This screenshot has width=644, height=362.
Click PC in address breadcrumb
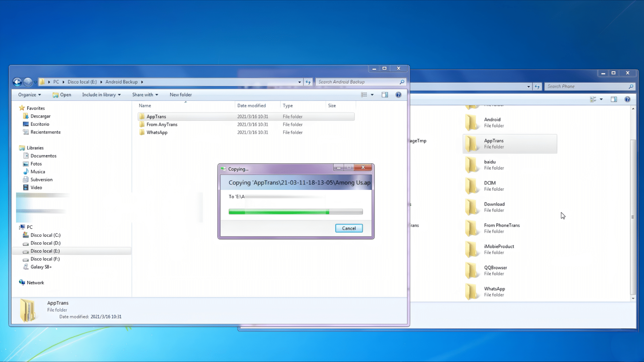[56, 82]
